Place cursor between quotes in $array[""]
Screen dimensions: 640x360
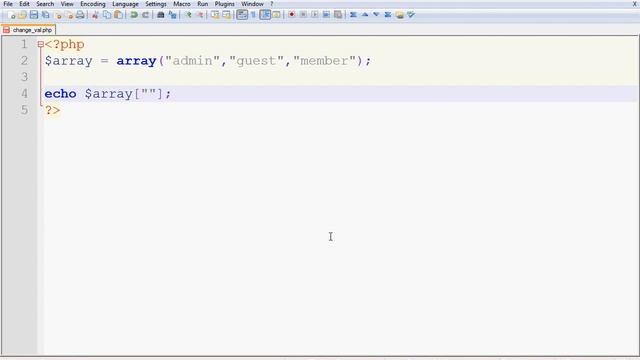coord(149,94)
